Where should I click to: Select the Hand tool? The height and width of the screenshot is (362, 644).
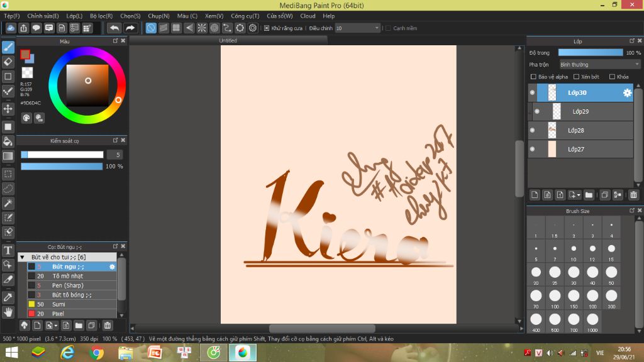click(8, 312)
